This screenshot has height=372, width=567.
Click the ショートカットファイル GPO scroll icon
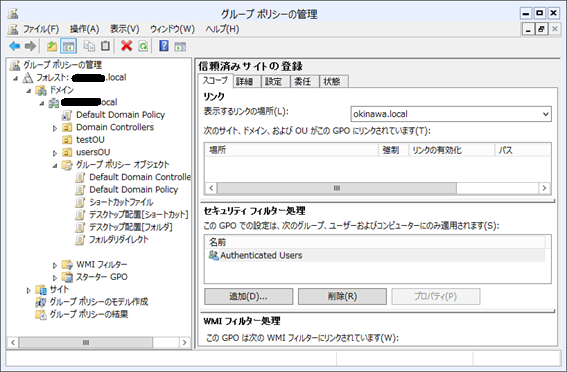point(80,202)
